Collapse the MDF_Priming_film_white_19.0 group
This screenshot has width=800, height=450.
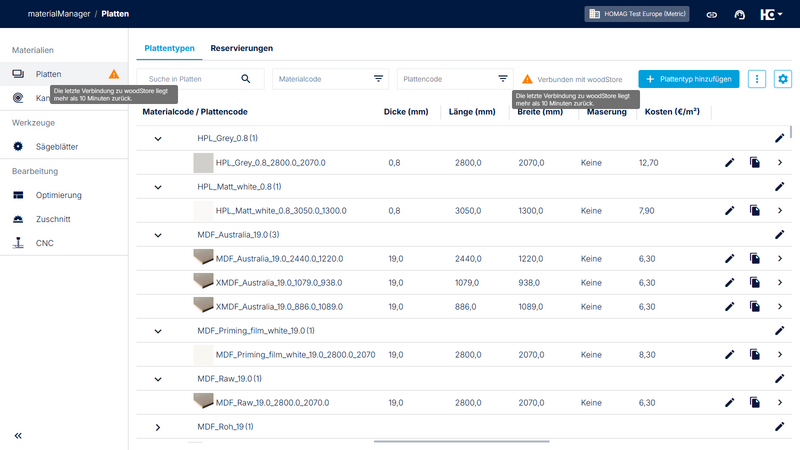tap(158, 331)
